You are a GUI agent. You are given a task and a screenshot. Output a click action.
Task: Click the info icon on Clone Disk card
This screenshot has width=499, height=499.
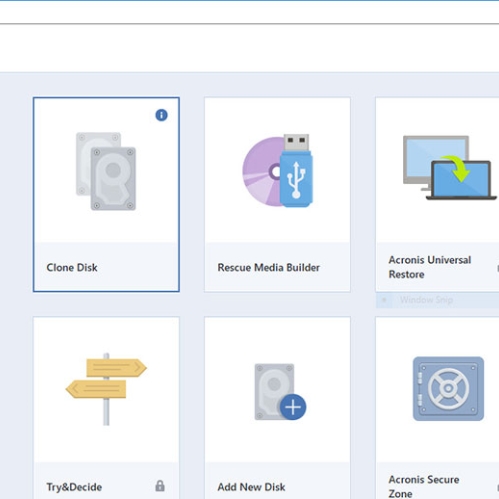tap(161, 115)
